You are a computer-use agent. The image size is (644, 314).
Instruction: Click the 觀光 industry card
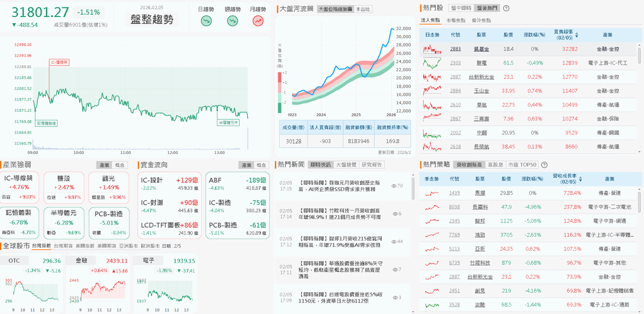click(109, 188)
